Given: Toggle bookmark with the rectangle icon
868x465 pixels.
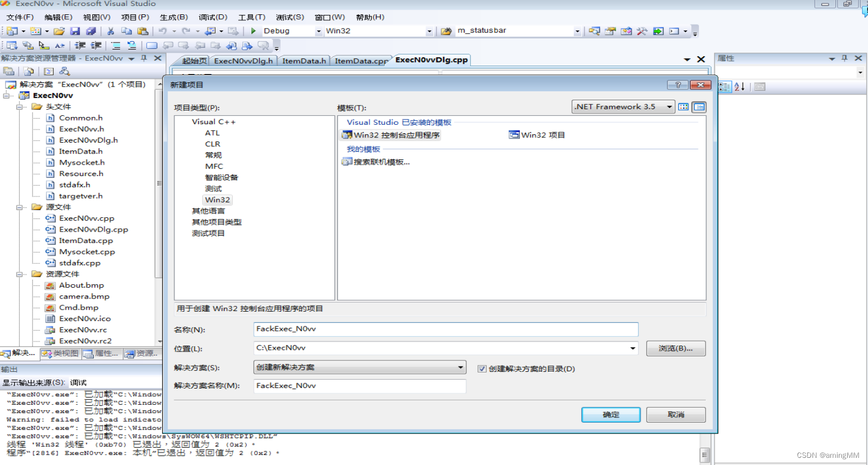Looking at the screenshot, I should 152,45.
